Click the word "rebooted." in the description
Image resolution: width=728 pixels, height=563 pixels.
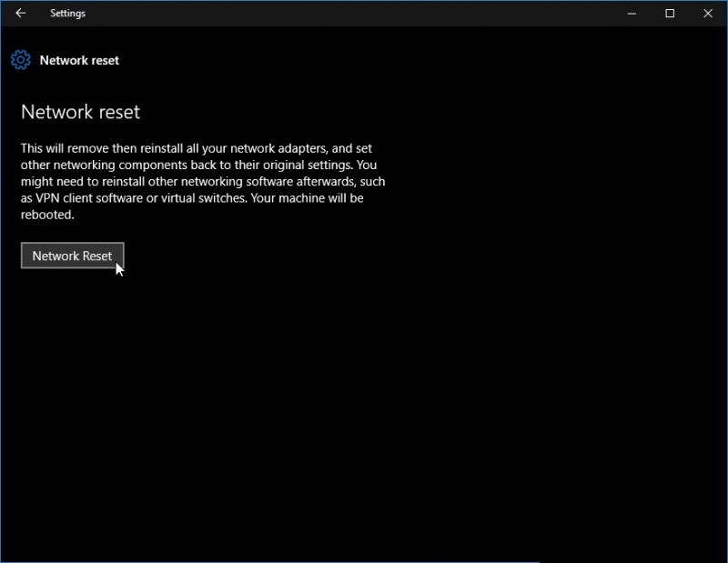[x=46, y=216]
